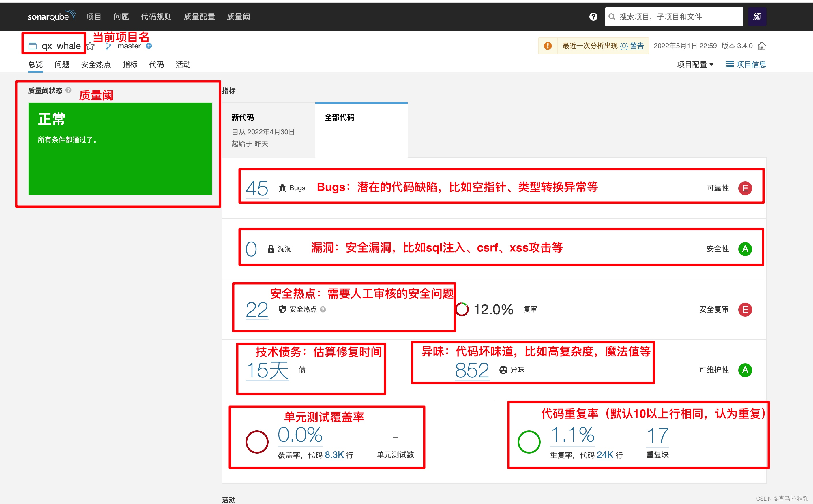
Task: Open the master branch selector
Action: click(x=129, y=46)
